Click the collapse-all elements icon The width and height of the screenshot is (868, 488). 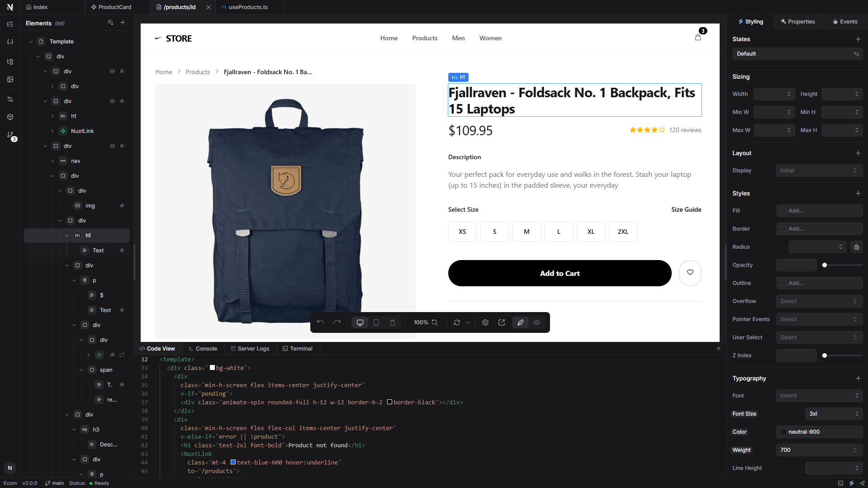coord(110,23)
